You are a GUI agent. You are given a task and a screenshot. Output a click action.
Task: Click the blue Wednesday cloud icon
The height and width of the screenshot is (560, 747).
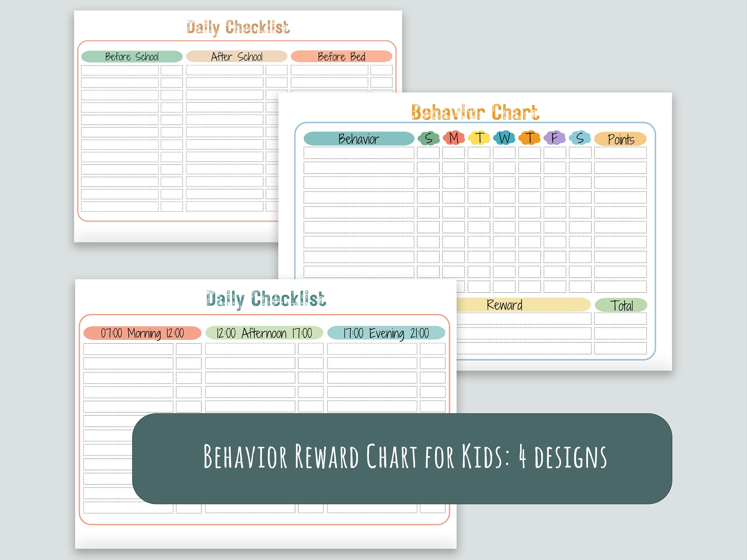(505, 138)
